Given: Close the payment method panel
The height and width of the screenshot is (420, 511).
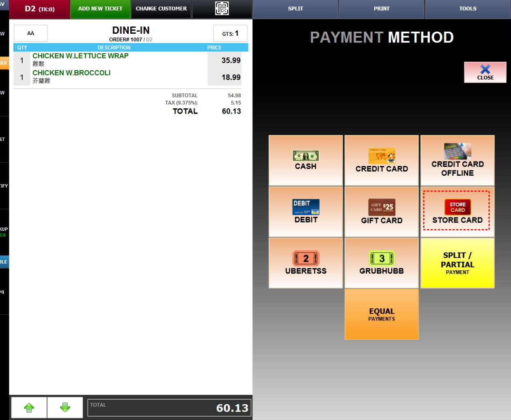Looking at the screenshot, I should coord(485,72).
